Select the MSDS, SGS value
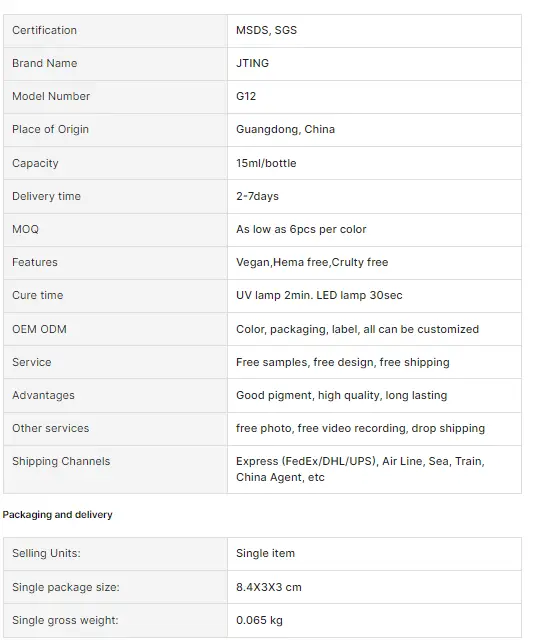The height and width of the screenshot is (644, 533). [266, 30]
